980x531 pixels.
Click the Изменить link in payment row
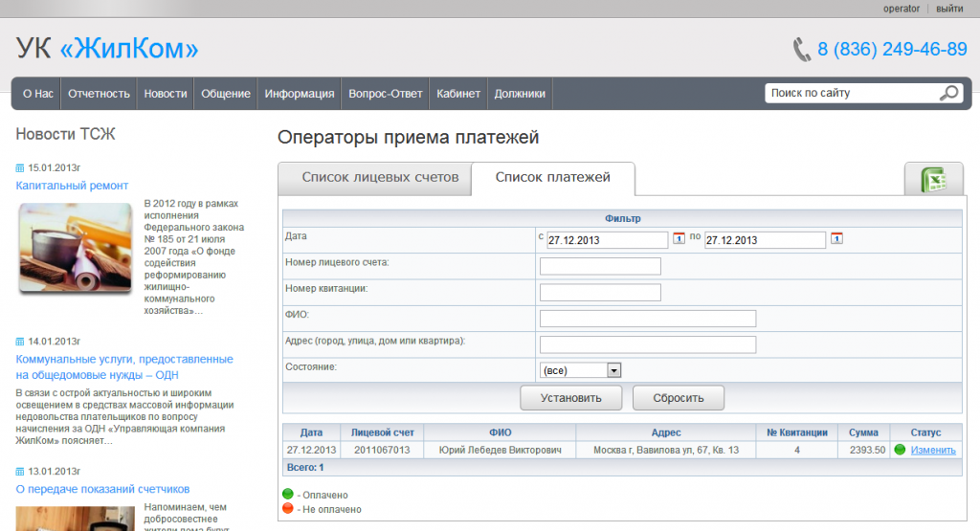(932, 450)
